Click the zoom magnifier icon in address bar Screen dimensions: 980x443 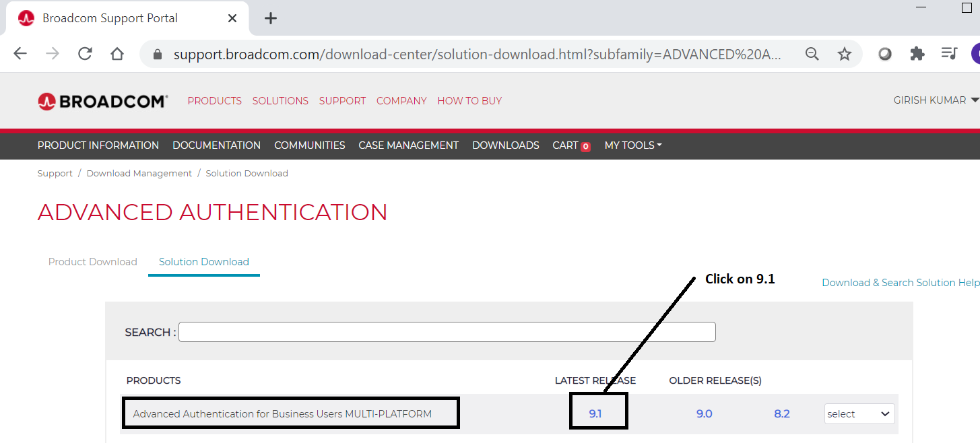click(x=813, y=55)
